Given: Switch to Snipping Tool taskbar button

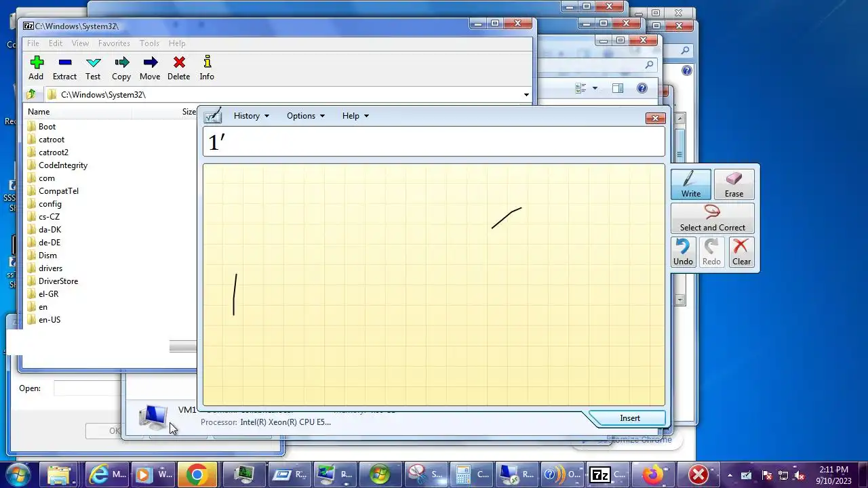Looking at the screenshot, I should (426, 474).
